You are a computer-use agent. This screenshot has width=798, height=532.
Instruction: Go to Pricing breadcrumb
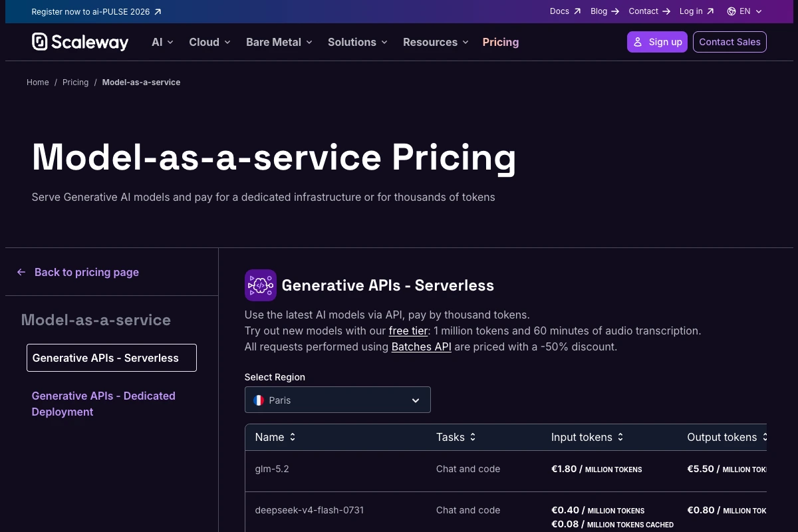click(x=75, y=82)
